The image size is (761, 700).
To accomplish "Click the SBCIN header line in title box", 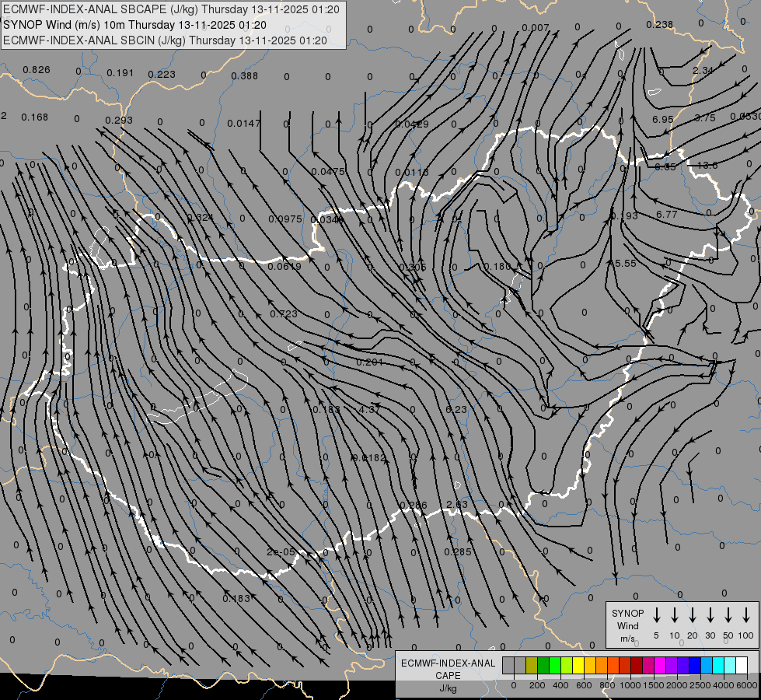I will [x=165, y=40].
